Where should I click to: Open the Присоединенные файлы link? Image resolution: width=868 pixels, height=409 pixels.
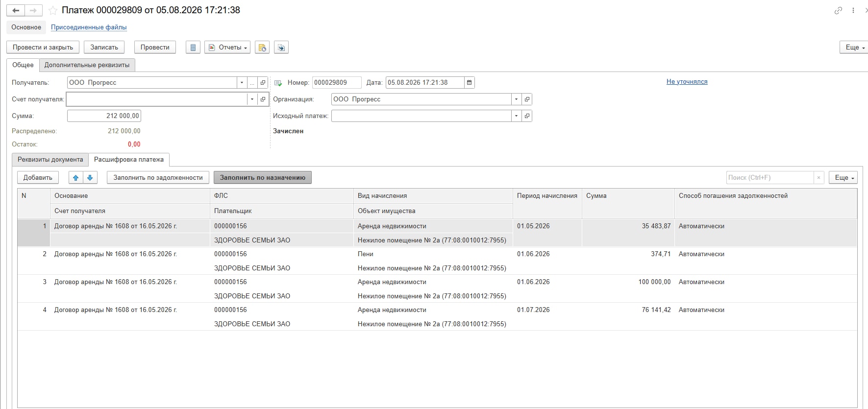click(89, 27)
